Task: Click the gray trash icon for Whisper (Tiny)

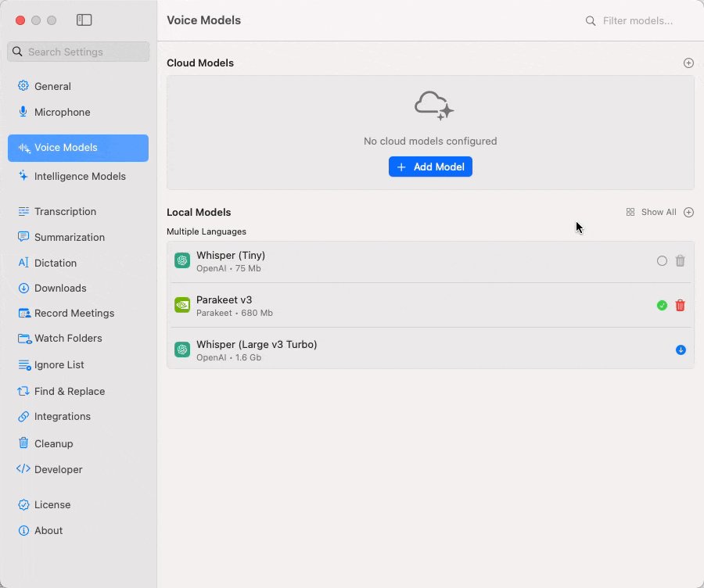Action: tap(681, 261)
